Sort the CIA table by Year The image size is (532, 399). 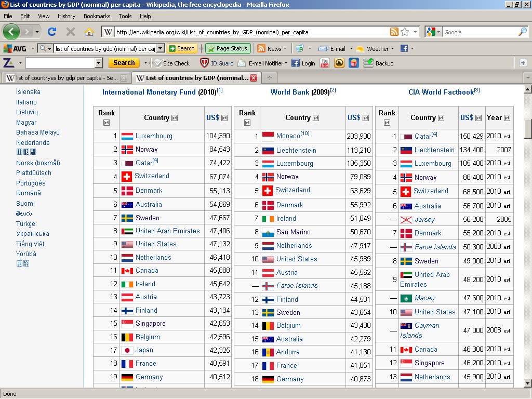tap(507, 118)
